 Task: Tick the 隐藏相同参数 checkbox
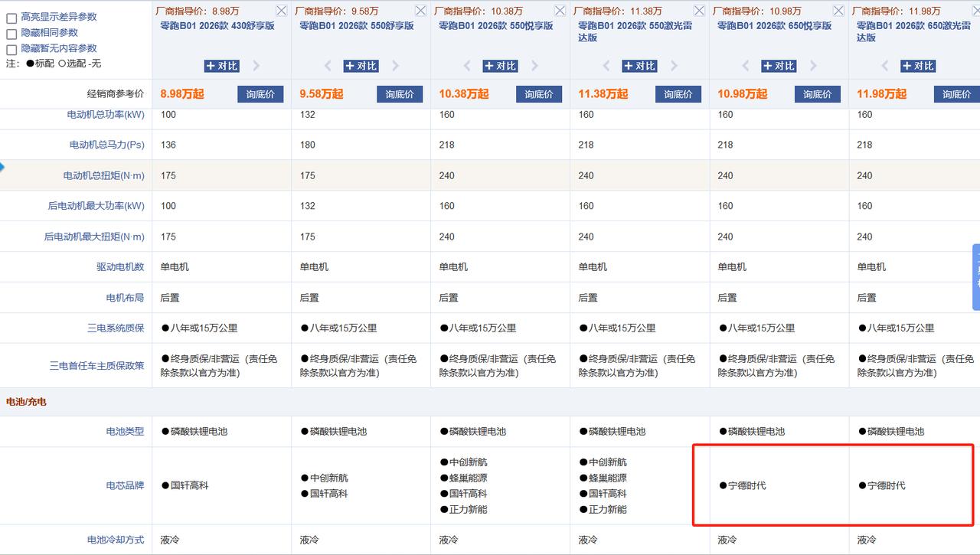[11, 34]
